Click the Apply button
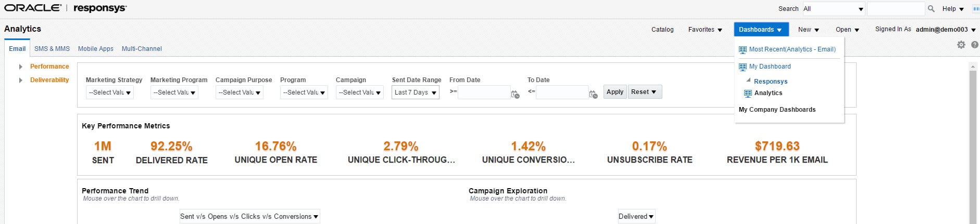This screenshot has width=980, height=224. tap(615, 92)
